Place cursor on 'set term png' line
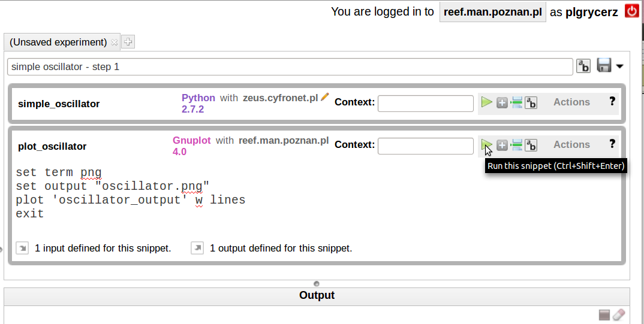The height and width of the screenshot is (324, 644). tap(59, 172)
